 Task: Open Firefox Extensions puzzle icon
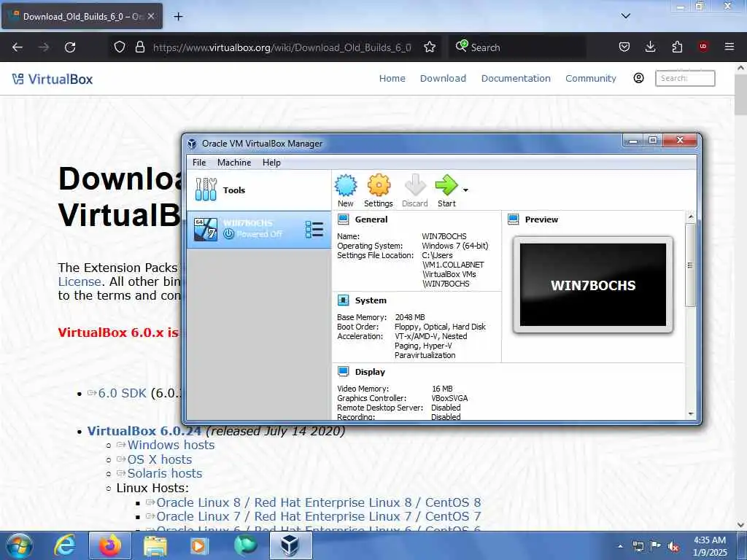point(677,47)
